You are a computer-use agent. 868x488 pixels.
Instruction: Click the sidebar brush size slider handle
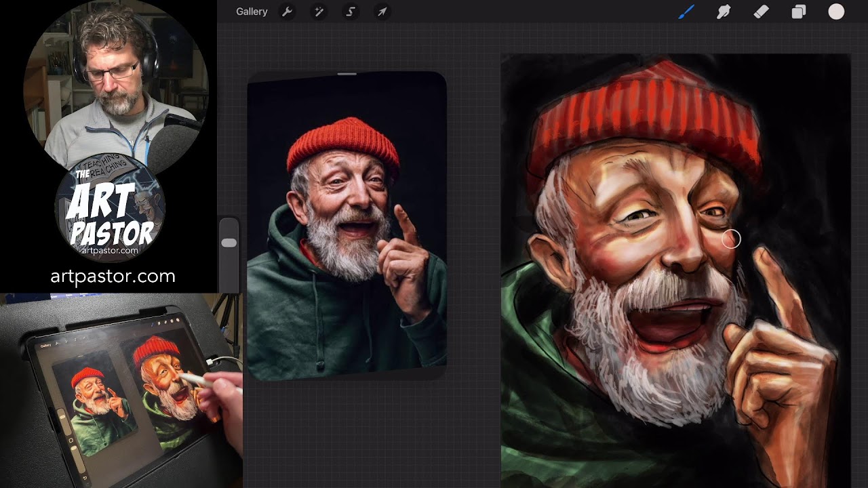pos(229,243)
